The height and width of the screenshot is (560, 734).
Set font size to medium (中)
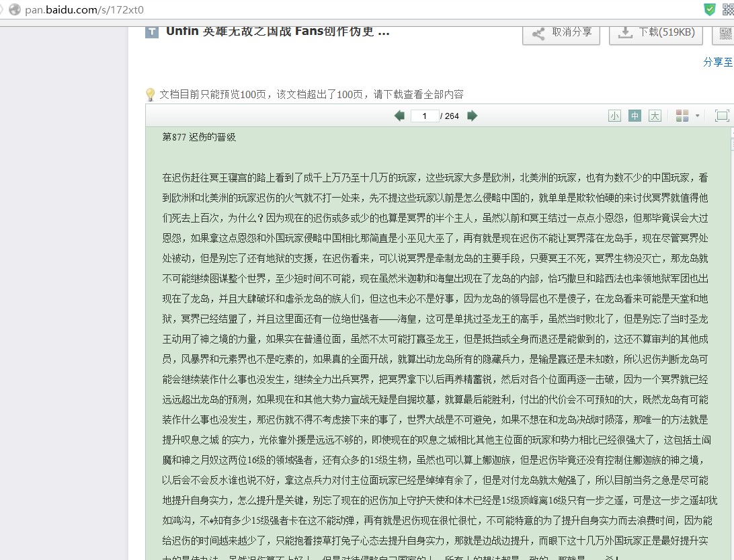[635, 116]
